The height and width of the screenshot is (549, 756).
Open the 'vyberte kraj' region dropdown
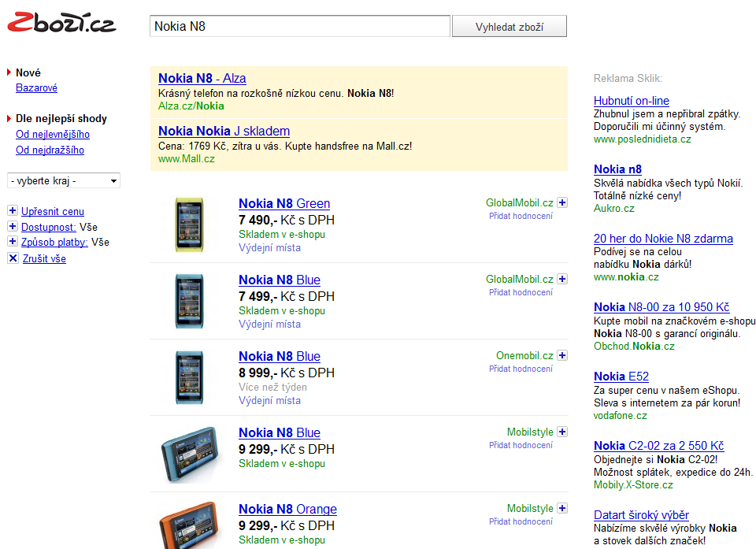64,180
